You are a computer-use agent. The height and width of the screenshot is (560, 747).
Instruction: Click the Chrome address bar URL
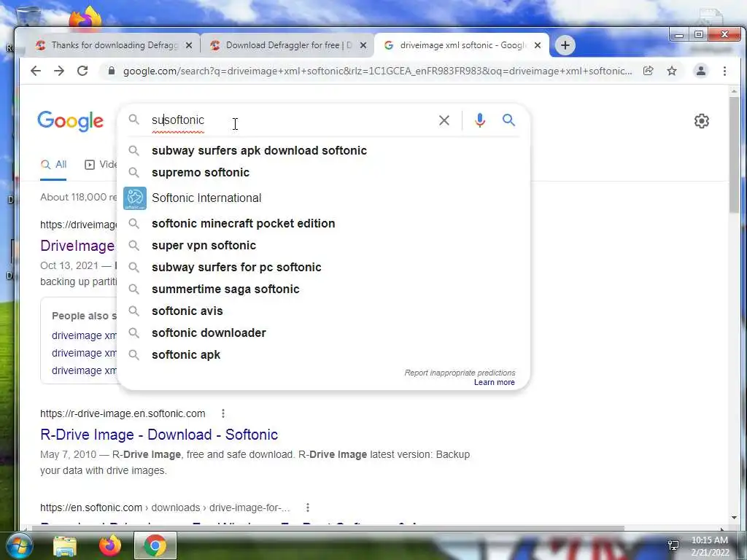coord(377,71)
